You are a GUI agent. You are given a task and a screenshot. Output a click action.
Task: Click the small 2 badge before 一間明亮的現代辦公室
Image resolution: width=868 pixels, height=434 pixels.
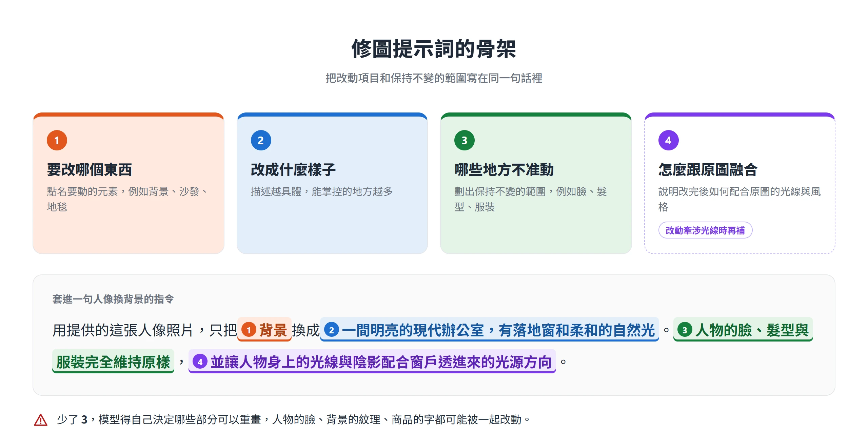(331, 330)
